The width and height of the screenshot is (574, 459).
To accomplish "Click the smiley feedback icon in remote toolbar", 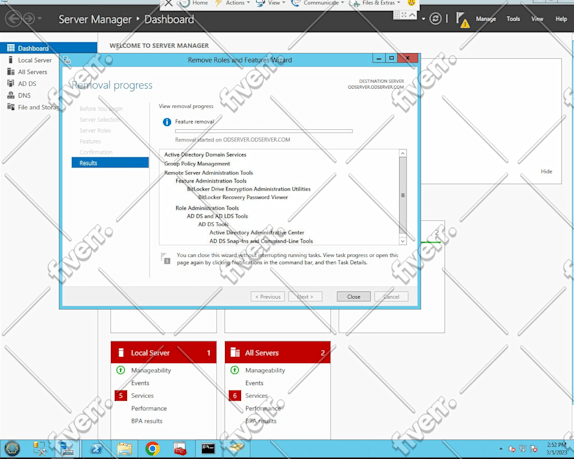I will coord(411,3).
